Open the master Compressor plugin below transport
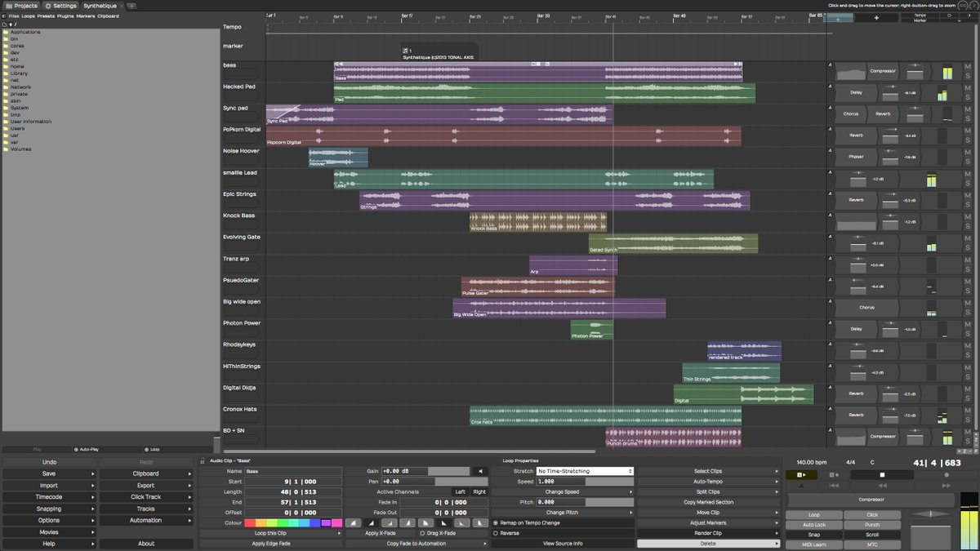The width and height of the screenshot is (980, 551). pyautogui.click(x=871, y=500)
